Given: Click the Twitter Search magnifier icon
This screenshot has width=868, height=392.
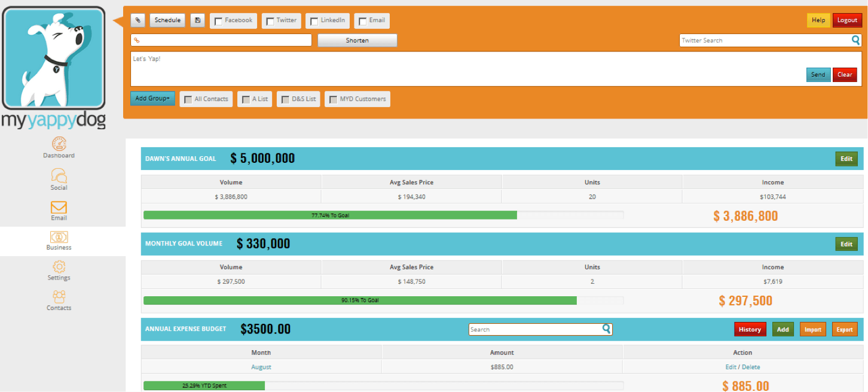Looking at the screenshot, I should [x=855, y=40].
